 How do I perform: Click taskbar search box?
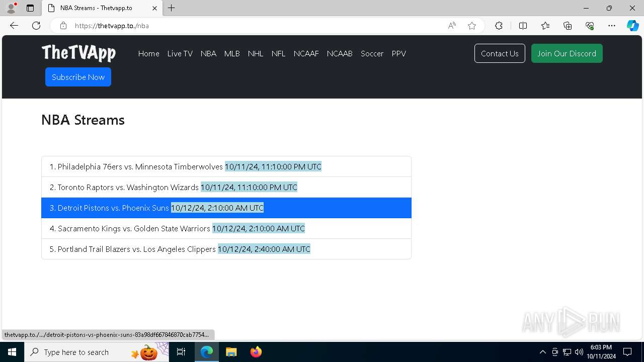click(x=96, y=352)
